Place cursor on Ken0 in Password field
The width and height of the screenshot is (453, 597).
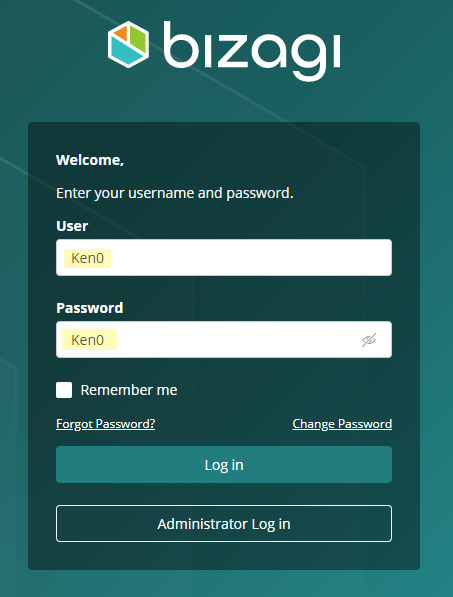point(88,340)
